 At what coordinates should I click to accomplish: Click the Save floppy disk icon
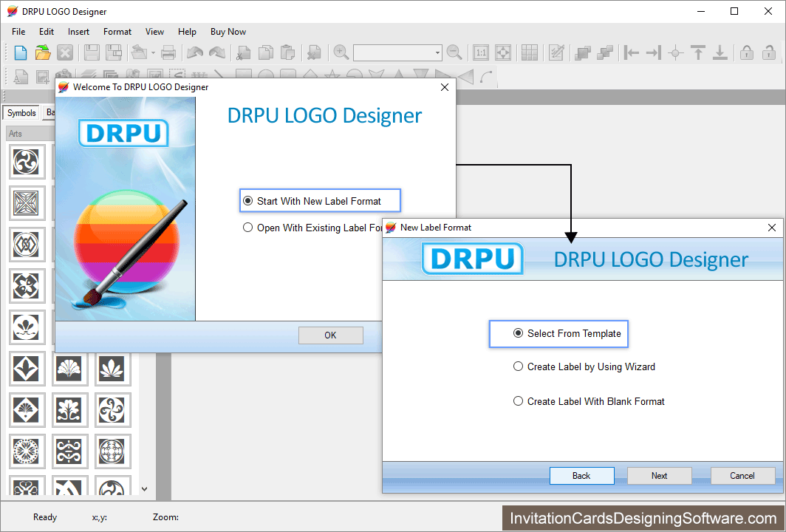pyautogui.click(x=92, y=52)
